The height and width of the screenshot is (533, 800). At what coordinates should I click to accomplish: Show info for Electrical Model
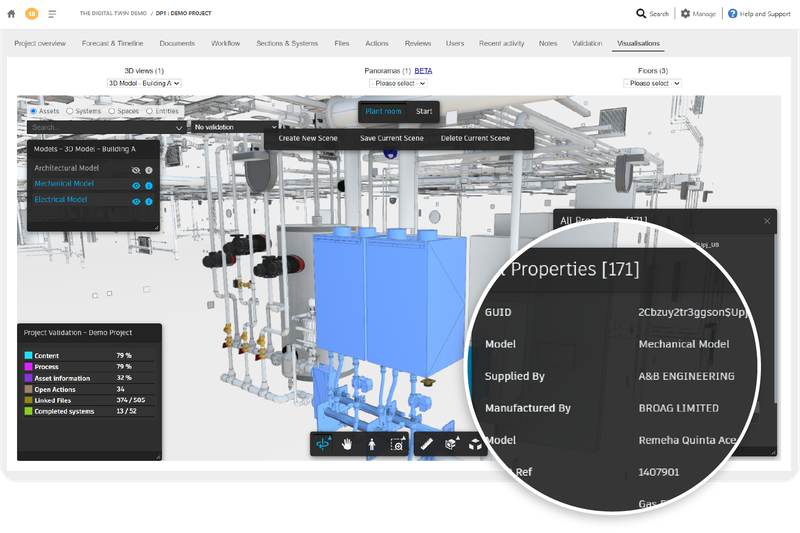click(149, 201)
